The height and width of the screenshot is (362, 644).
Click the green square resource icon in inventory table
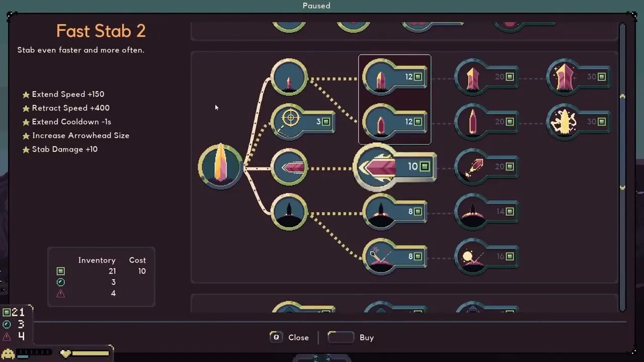61,271
